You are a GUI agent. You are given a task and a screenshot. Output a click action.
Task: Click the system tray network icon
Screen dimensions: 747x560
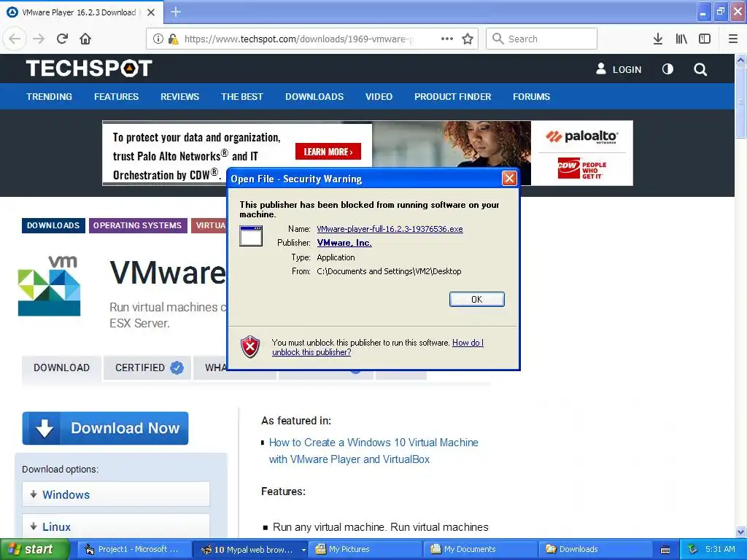pos(693,550)
